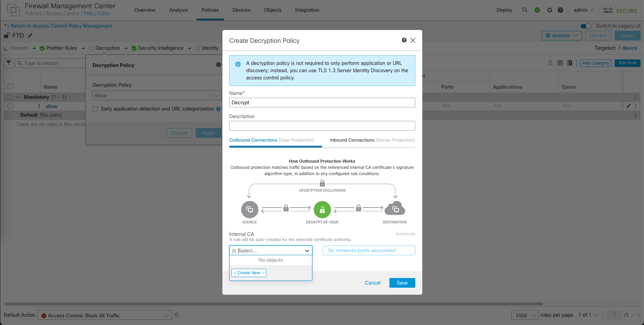Open the settings gear icon in header

(x=549, y=10)
